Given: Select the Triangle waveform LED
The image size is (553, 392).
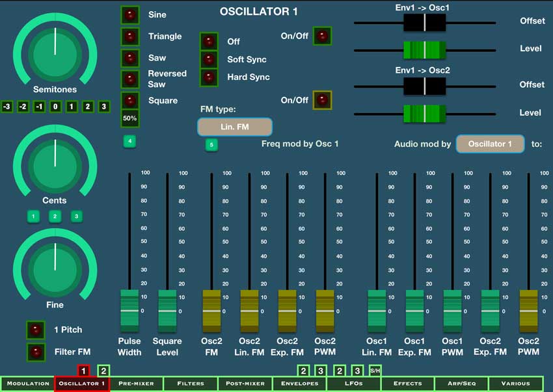Looking at the screenshot, I should point(131,36).
